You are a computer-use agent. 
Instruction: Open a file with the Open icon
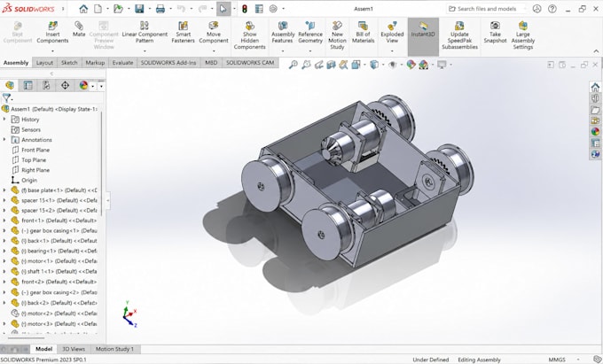(118, 9)
